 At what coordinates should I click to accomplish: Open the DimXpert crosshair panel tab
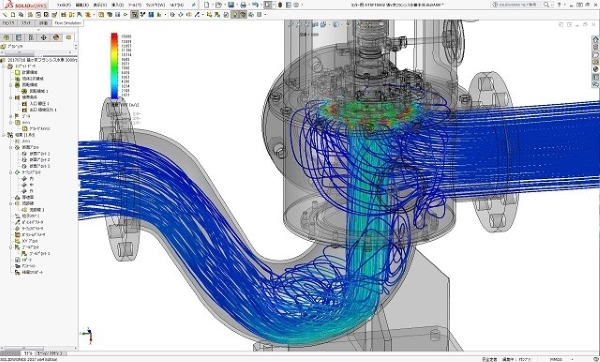click(43, 38)
